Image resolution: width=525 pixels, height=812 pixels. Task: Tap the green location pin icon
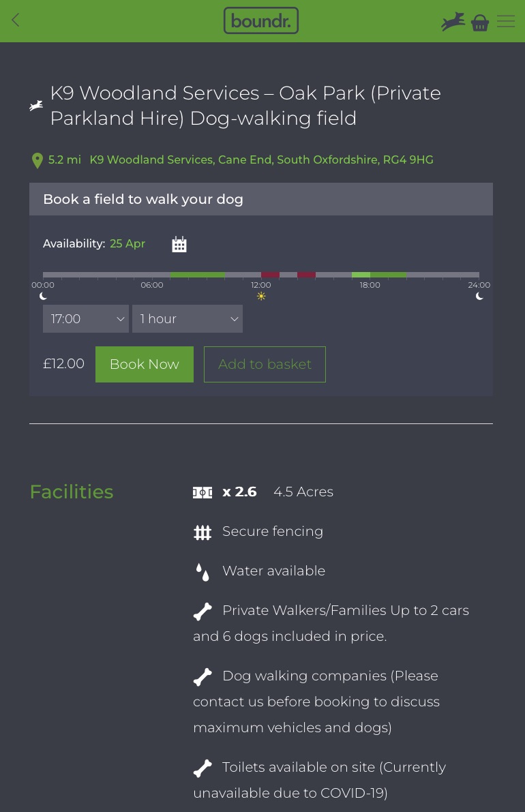[37, 161]
